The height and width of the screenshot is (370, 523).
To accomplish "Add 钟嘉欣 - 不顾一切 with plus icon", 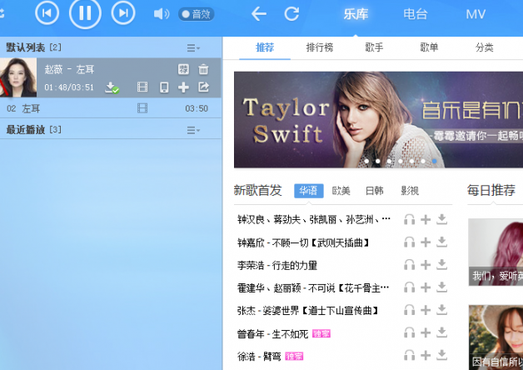I will click(x=426, y=242).
